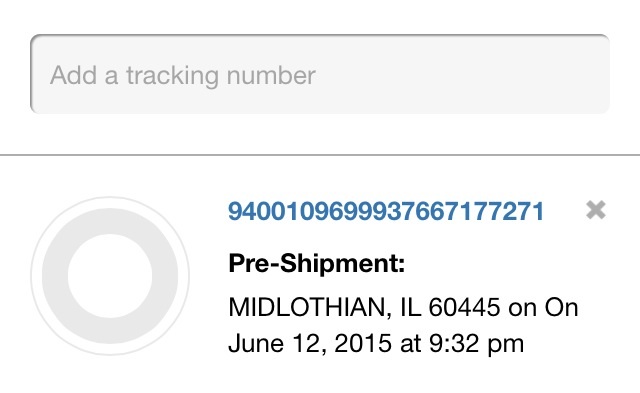640x393 pixels.
Task: Select the Pre-Shipment status heading
Action: [317, 263]
